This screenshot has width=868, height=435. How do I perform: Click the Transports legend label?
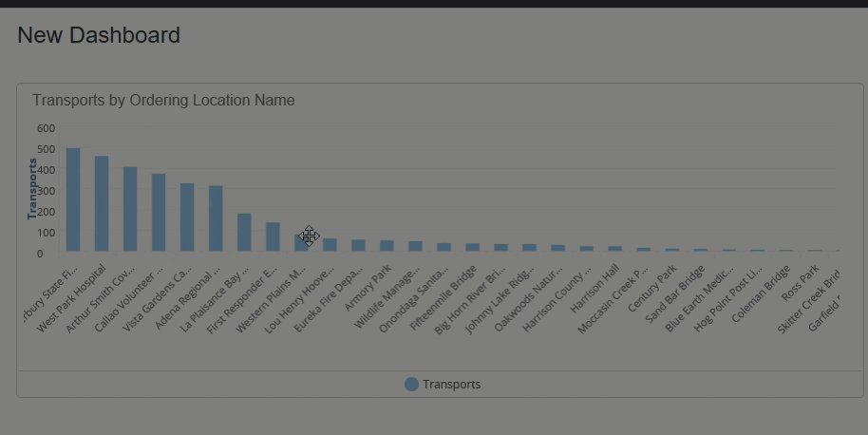tap(451, 384)
